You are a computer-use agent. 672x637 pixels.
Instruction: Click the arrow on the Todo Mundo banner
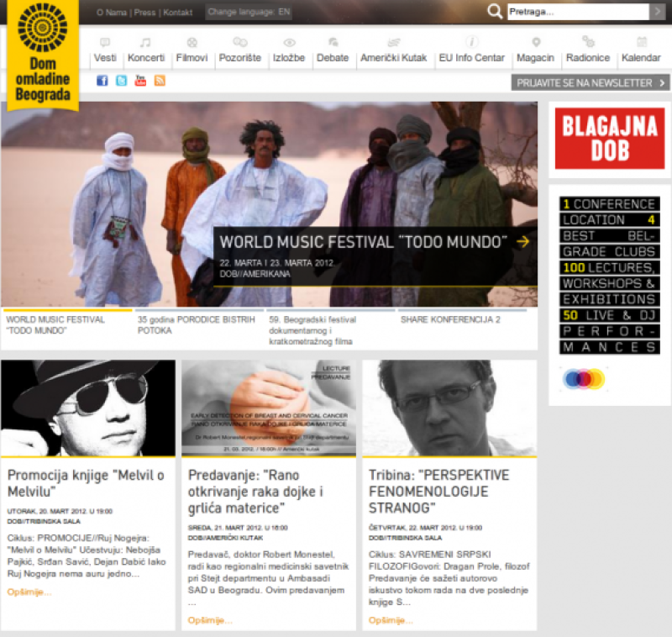522,242
